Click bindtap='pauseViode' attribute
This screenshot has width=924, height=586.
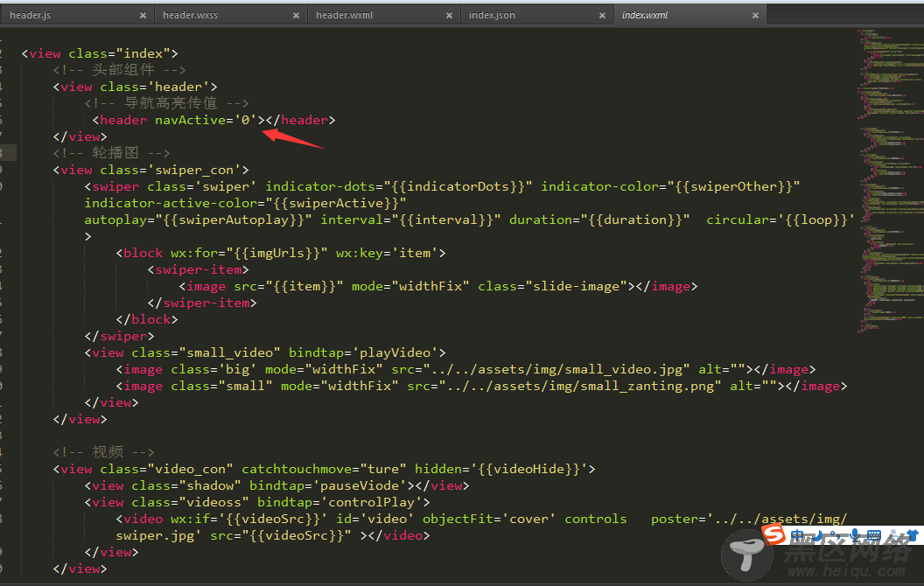point(328,486)
